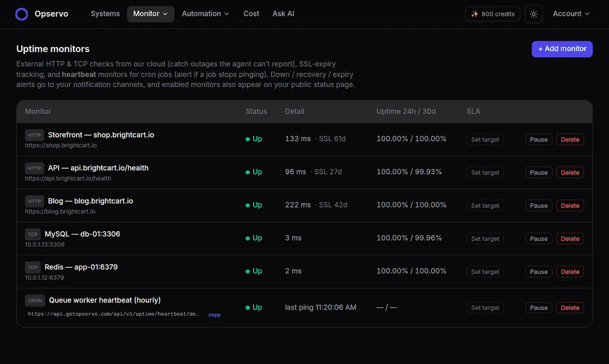Viewport: 609px width, 364px height.
Task: Pause the Blog monitor
Action: pos(539,206)
